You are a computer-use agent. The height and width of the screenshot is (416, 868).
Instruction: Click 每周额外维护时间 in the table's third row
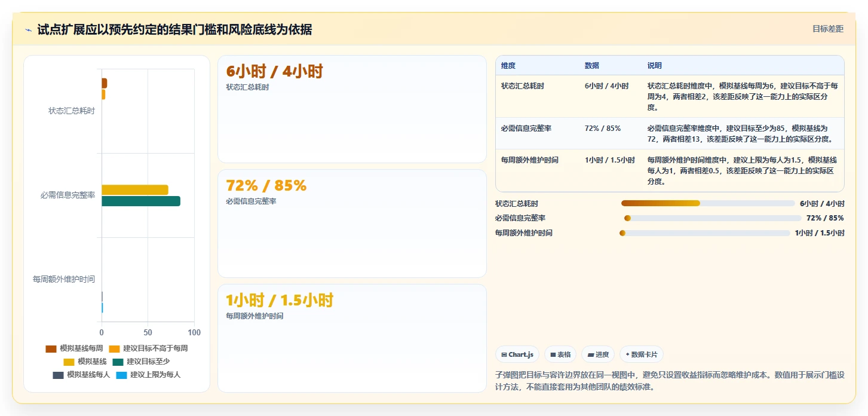click(530, 160)
